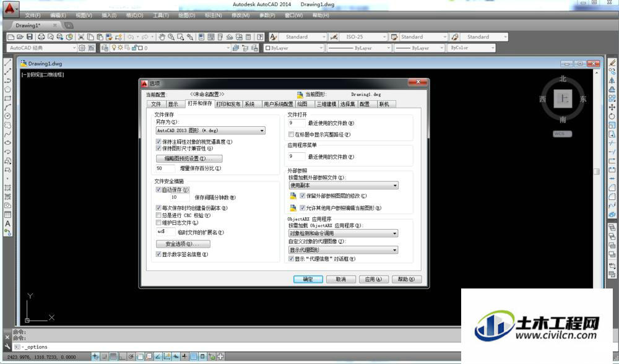Open the 按需加载外部参照文件 dropdown
619x364 pixels.
343,186
